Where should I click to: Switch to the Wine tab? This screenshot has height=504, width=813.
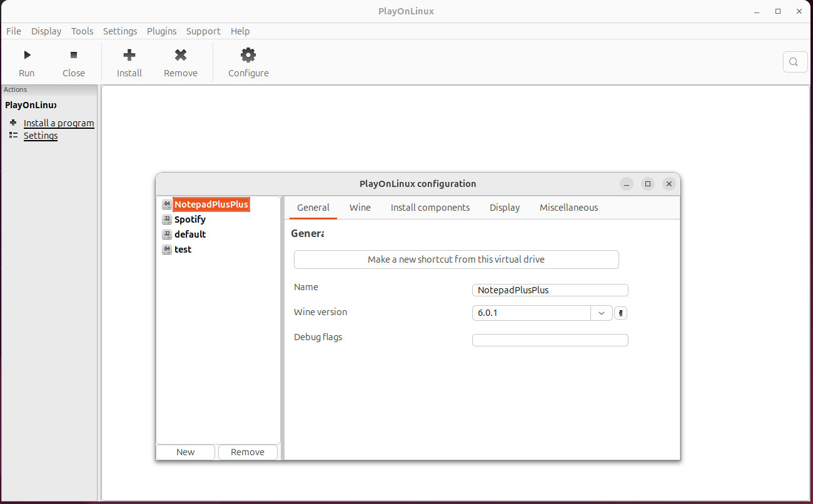pyautogui.click(x=360, y=208)
